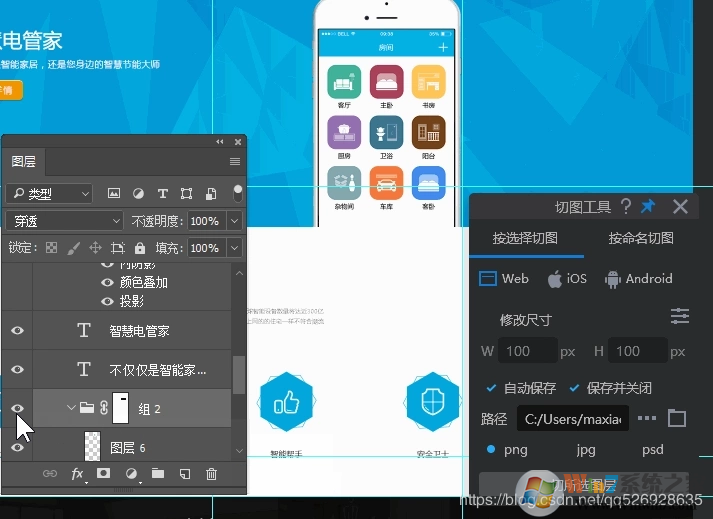
Task: Lock transparent pixels icon
Action: click(x=51, y=247)
